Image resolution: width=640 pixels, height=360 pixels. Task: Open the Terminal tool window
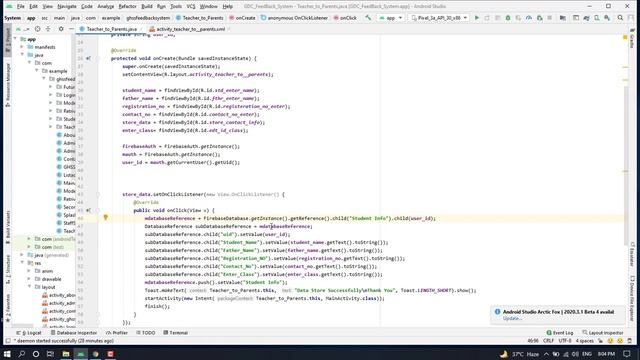click(x=176, y=333)
